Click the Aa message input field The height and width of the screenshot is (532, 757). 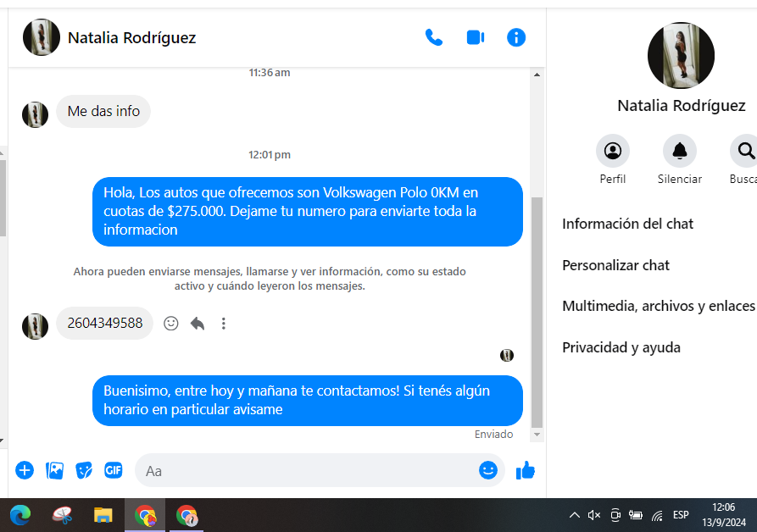point(320,470)
